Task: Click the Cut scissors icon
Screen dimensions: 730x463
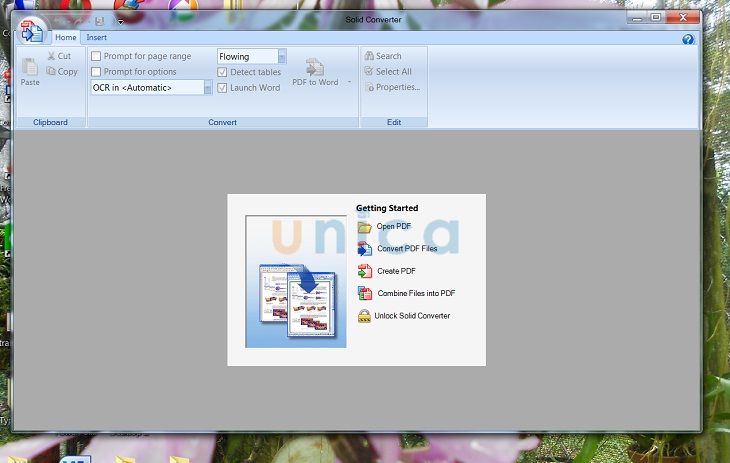Action: (51, 56)
